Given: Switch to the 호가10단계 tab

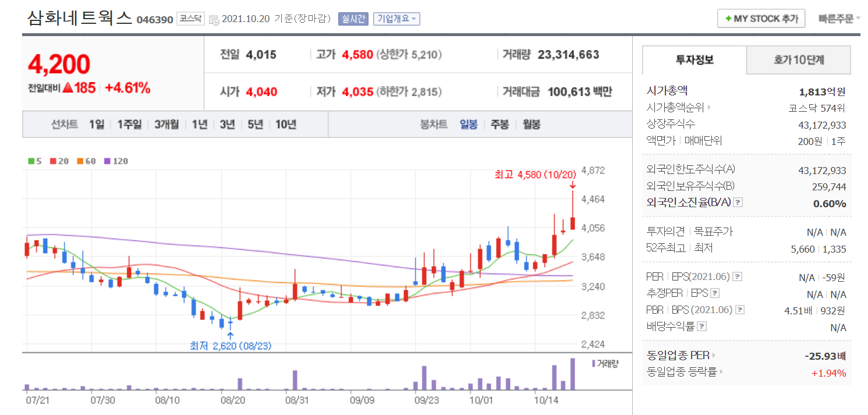Looking at the screenshot, I should [799, 60].
